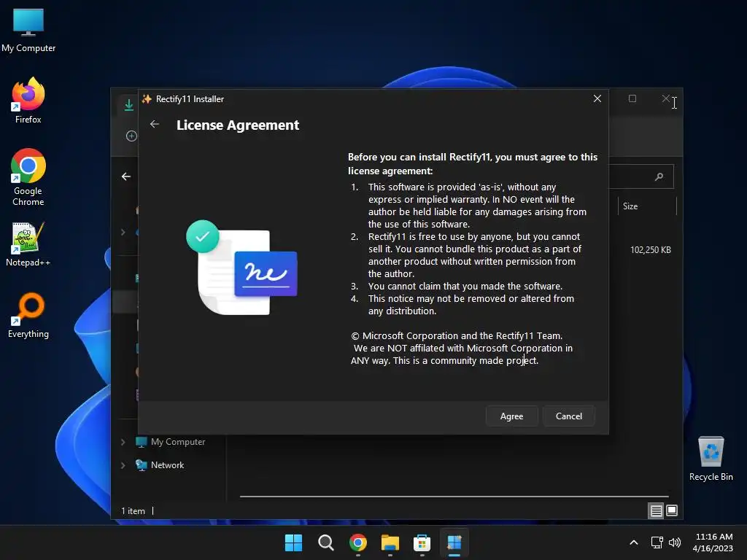Open Google Chrome desktop shortcut
The height and width of the screenshot is (560, 747).
[x=28, y=177]
